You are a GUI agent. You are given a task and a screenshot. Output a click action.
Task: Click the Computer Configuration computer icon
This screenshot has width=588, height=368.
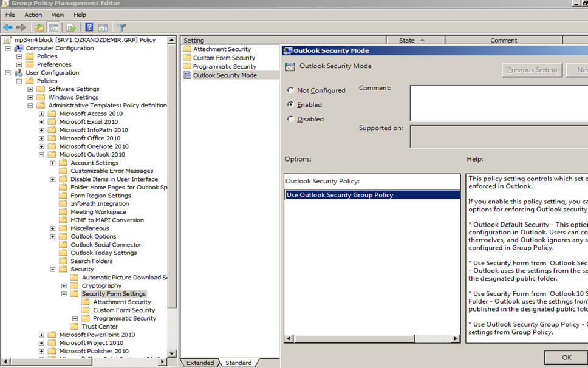click(19, 48)
